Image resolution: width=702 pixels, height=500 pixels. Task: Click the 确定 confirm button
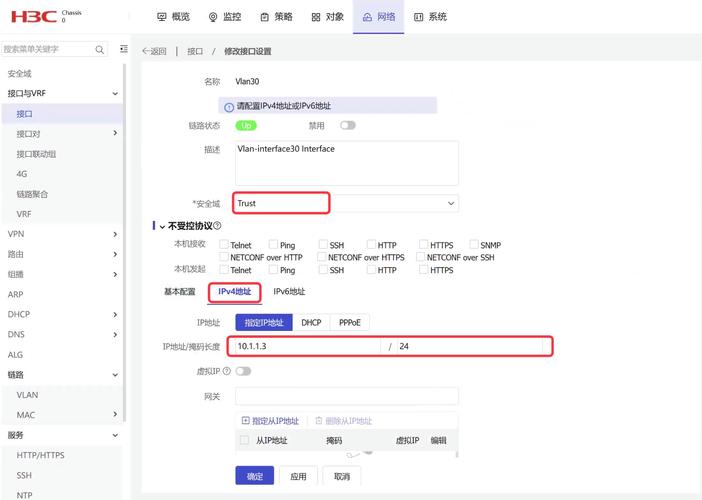254,476
